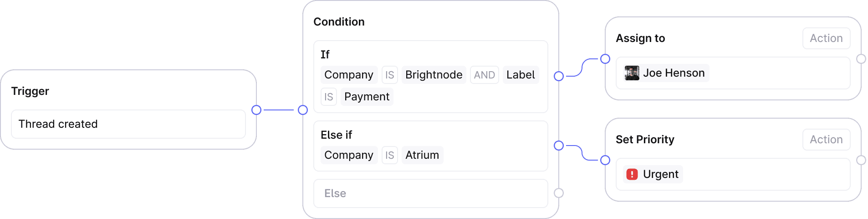Select the Payment label value chip
Image resolution: width=868 pixels, height=219 pixels.
click(x=367, y=97)
